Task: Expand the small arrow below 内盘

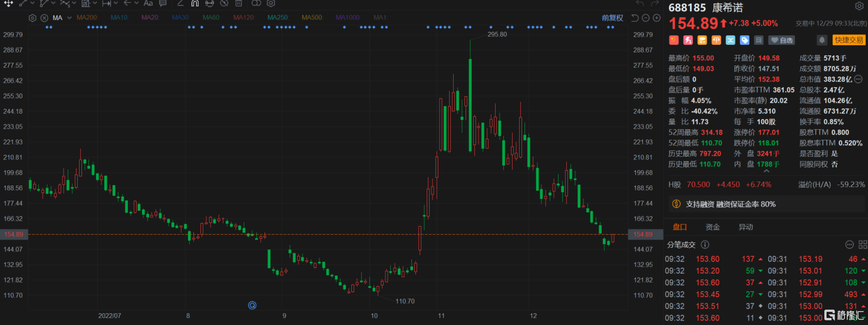Action: [x=766, y=171]
